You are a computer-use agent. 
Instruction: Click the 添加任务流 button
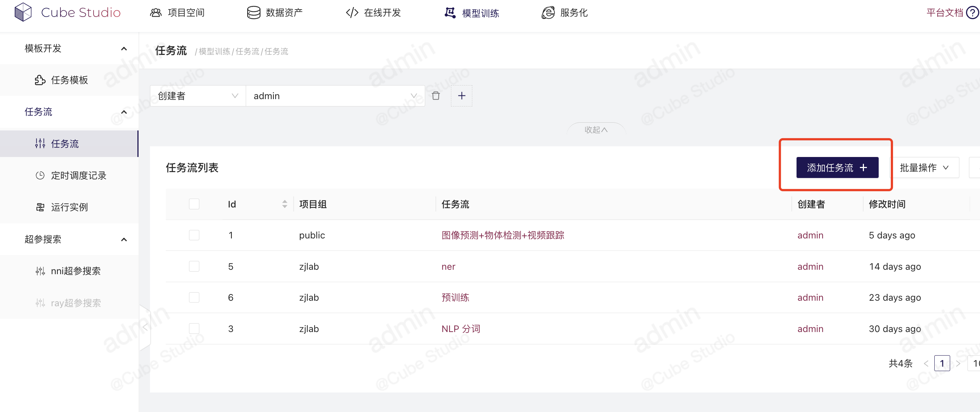point(837,168)
